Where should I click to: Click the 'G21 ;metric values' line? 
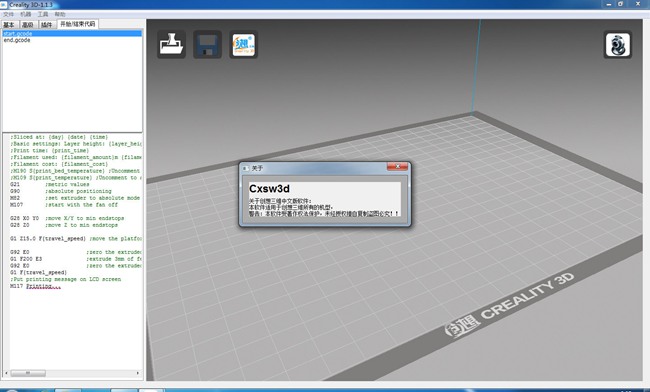[50, 184]
